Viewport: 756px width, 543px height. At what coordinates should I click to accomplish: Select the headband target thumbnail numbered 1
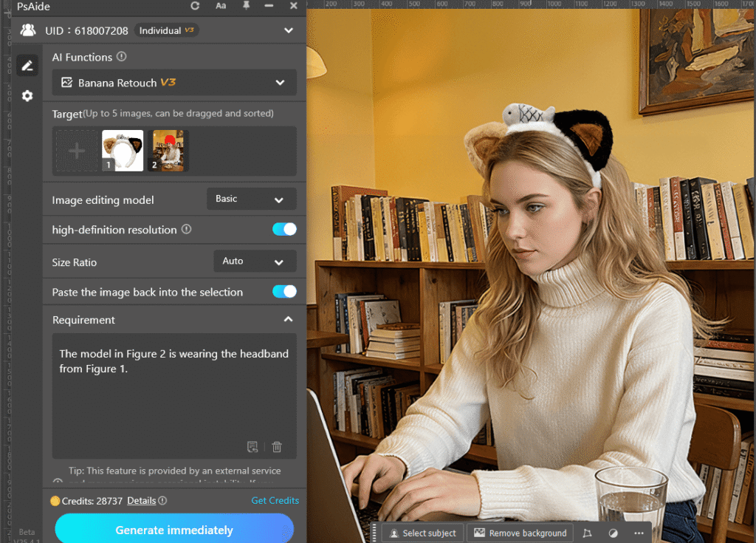pos(123,151)
